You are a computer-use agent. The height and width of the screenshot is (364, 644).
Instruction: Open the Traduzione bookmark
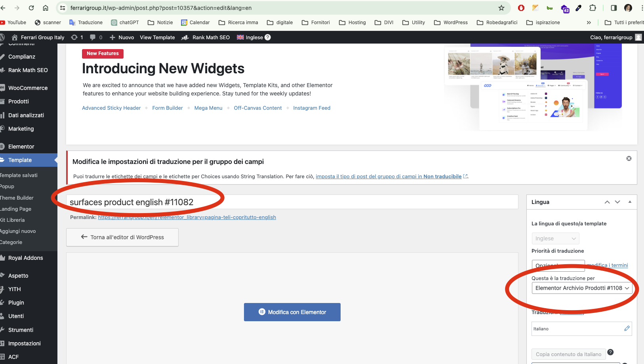click(x=86, y=23)
